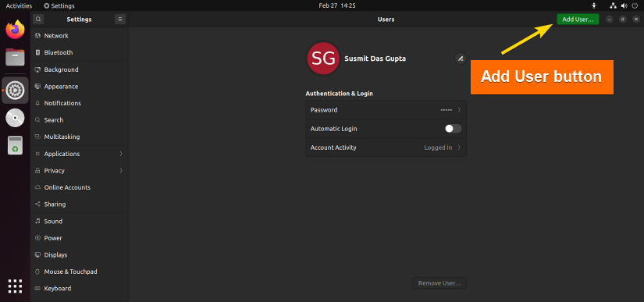Image resolution: width=644 pixels, height=302 pixels.
Task: Click the Notifications bell icon
Action: pos(37,104)
